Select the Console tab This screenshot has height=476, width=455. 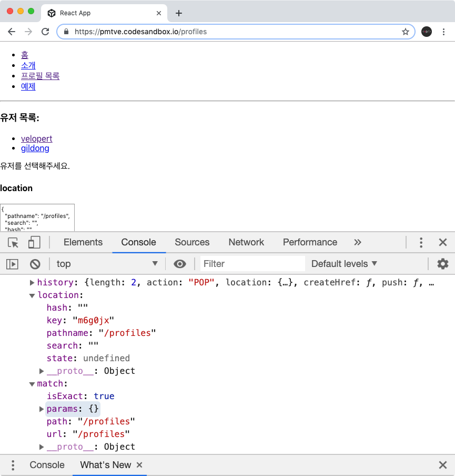(x=139, y=242)
